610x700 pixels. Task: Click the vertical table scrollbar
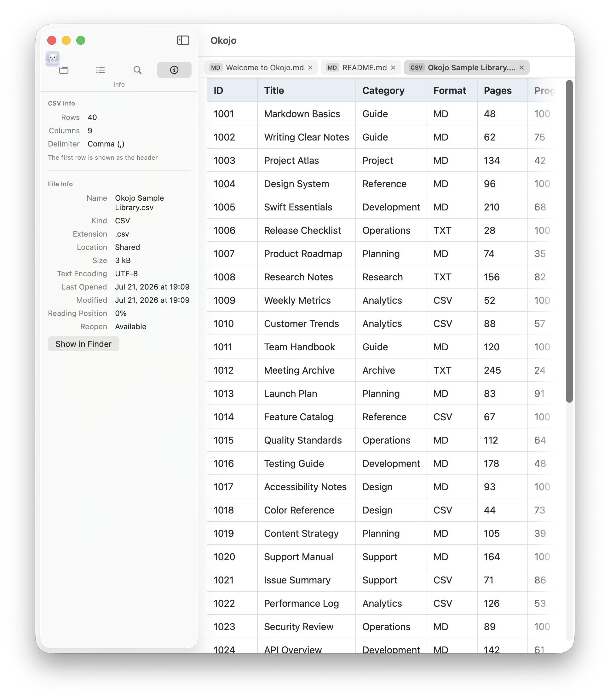click(x=569, y=241)
